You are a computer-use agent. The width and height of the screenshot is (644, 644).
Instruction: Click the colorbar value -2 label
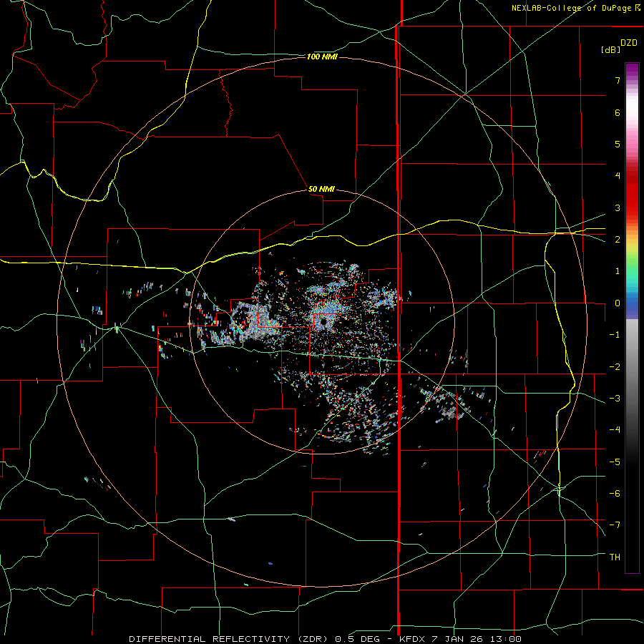[x=615, y=367]
